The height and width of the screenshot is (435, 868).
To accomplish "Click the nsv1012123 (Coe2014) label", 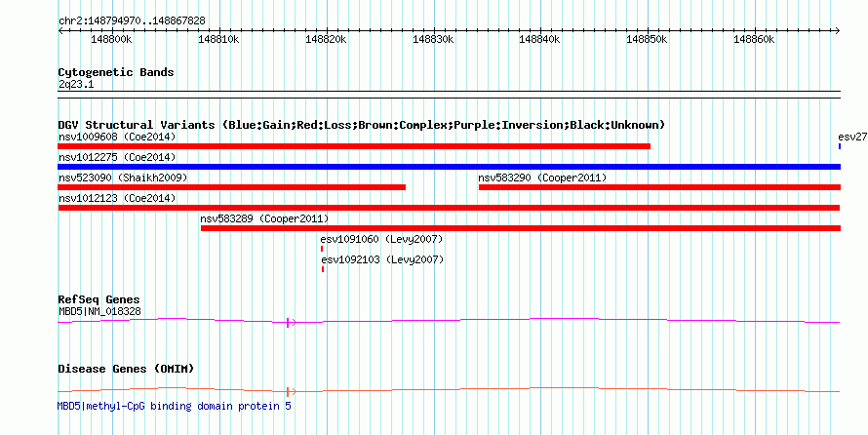I will pos(117,198).
